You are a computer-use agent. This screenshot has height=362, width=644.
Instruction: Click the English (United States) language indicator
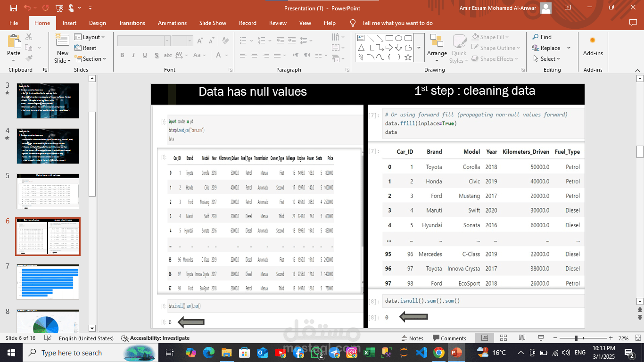point(86,338)
